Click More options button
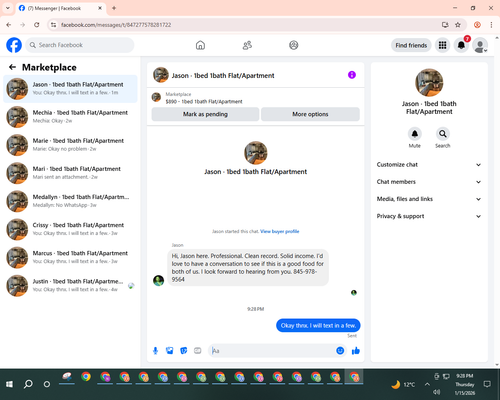The height and width of the screenshot is (400, 500). point(310,114)
